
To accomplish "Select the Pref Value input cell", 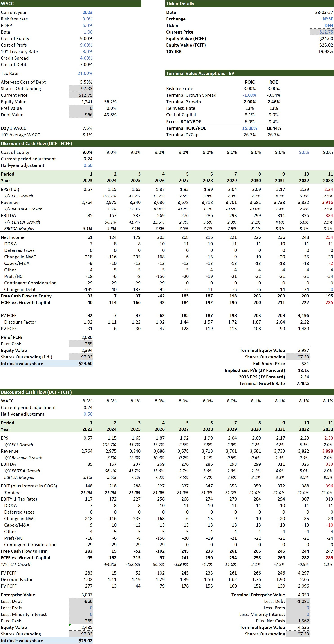I will [x=81, y=108].
